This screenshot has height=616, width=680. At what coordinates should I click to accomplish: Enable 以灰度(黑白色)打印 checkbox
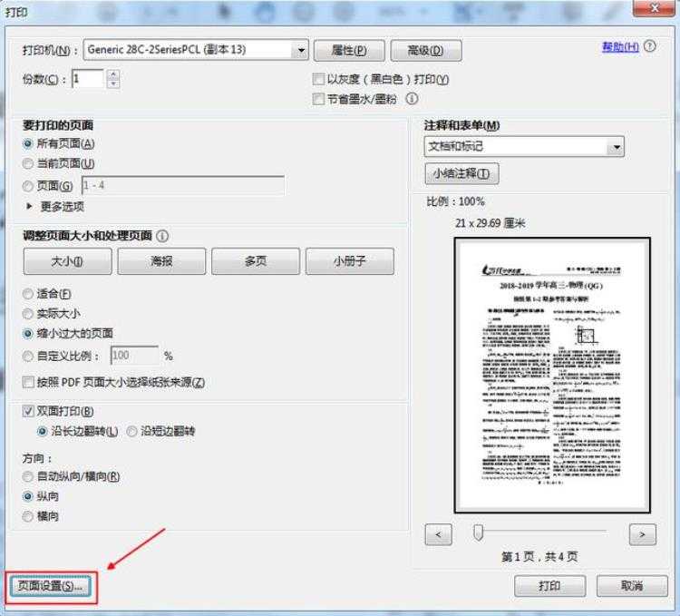coord(318,79)
